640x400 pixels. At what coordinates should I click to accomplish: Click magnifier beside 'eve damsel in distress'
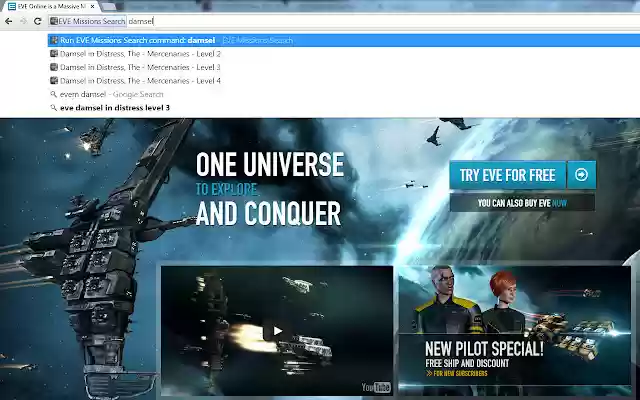(53, 108)
